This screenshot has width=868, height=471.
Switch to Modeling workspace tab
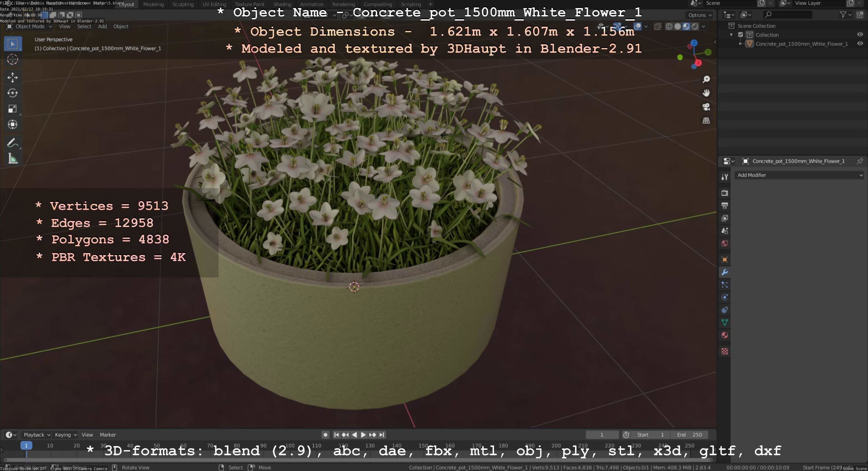point(153,4)
